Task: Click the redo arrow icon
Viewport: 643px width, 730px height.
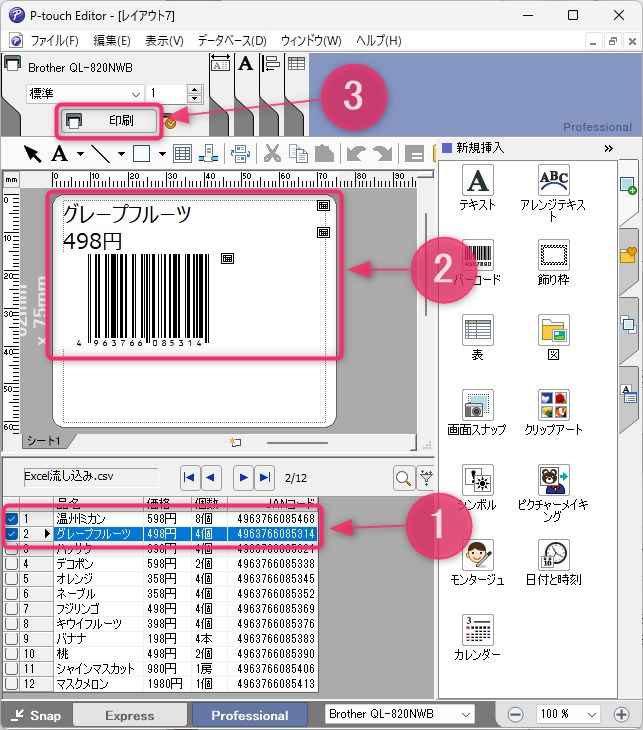Action: tap(383, 154)
